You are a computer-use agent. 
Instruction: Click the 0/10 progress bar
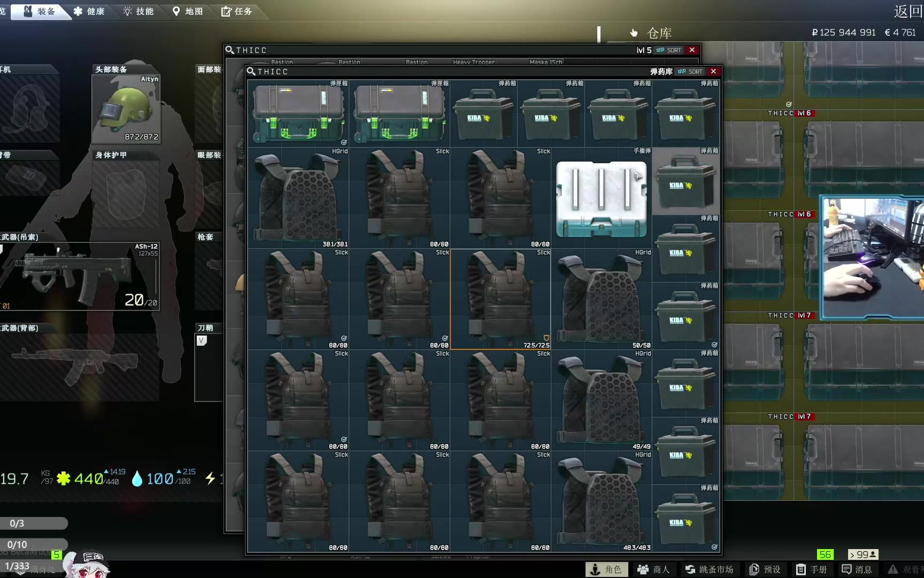click(34, 544)
